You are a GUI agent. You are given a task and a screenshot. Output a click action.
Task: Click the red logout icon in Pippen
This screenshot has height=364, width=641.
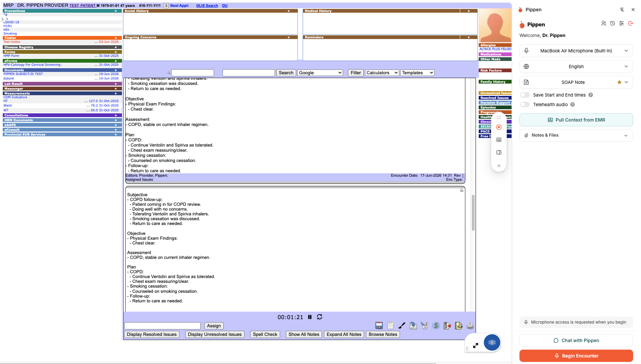630,23
